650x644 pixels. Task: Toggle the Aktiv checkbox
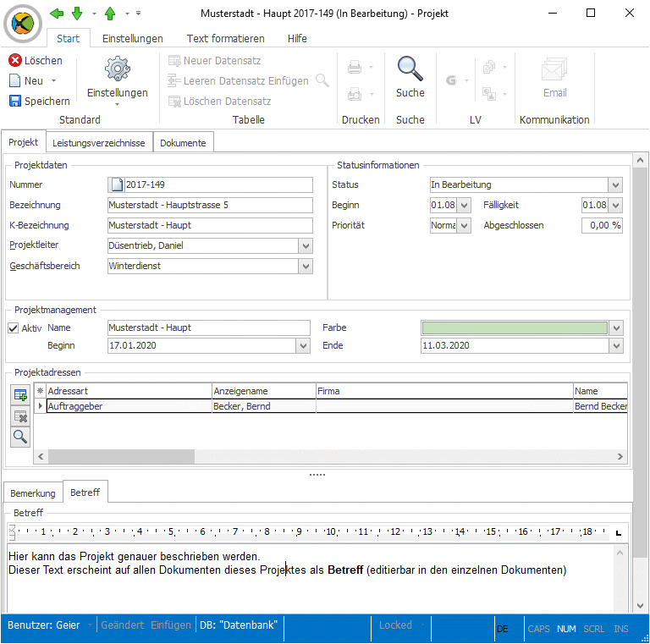14,328
